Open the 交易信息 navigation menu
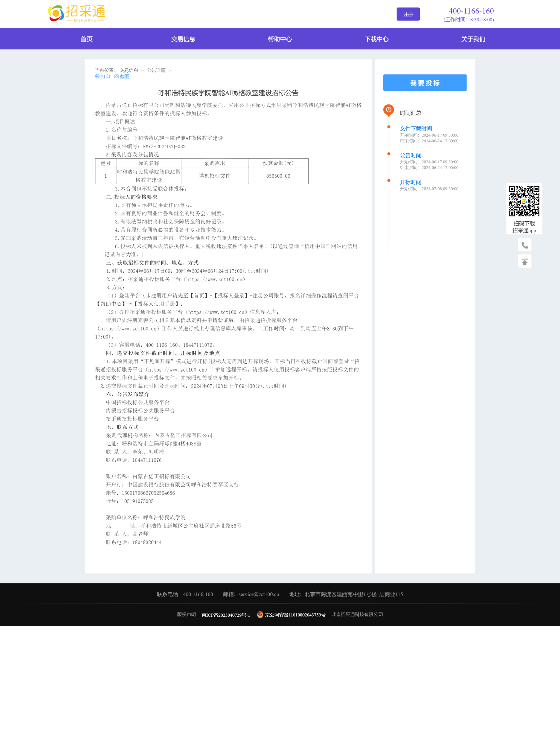Image resolution: width=560 pixels, height=734 pixels. [183, 39]
